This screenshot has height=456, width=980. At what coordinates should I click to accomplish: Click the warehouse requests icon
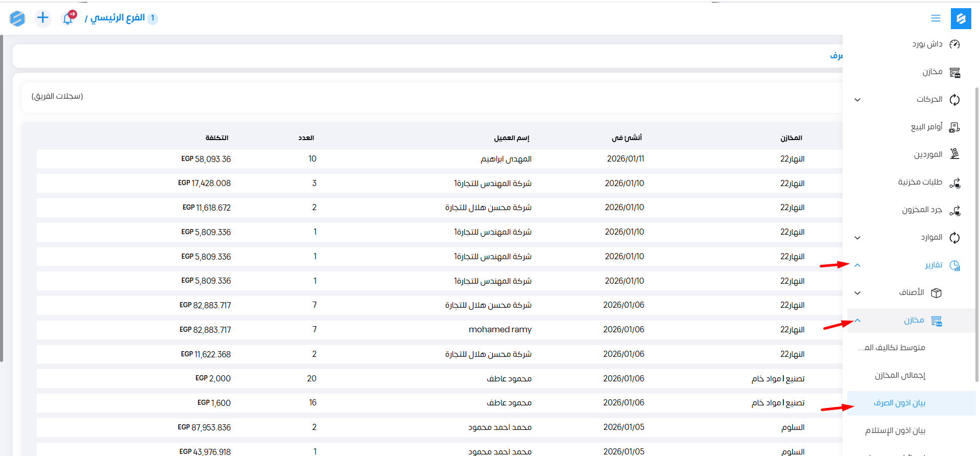point(954,183)
